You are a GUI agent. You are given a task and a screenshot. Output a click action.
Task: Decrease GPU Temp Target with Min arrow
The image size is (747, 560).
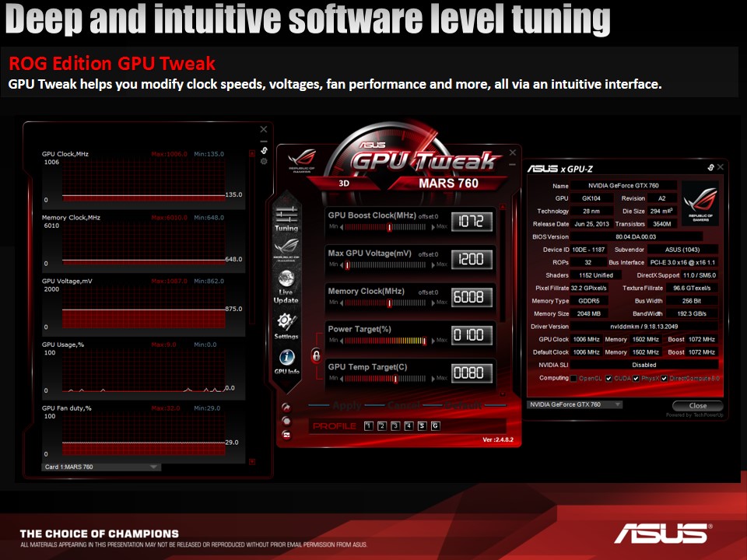(341, 379)
